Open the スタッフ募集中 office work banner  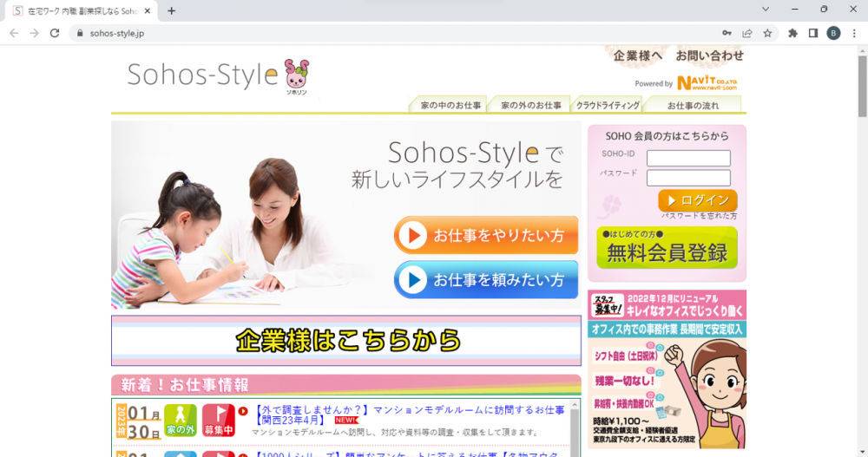(x=667, y=369)
